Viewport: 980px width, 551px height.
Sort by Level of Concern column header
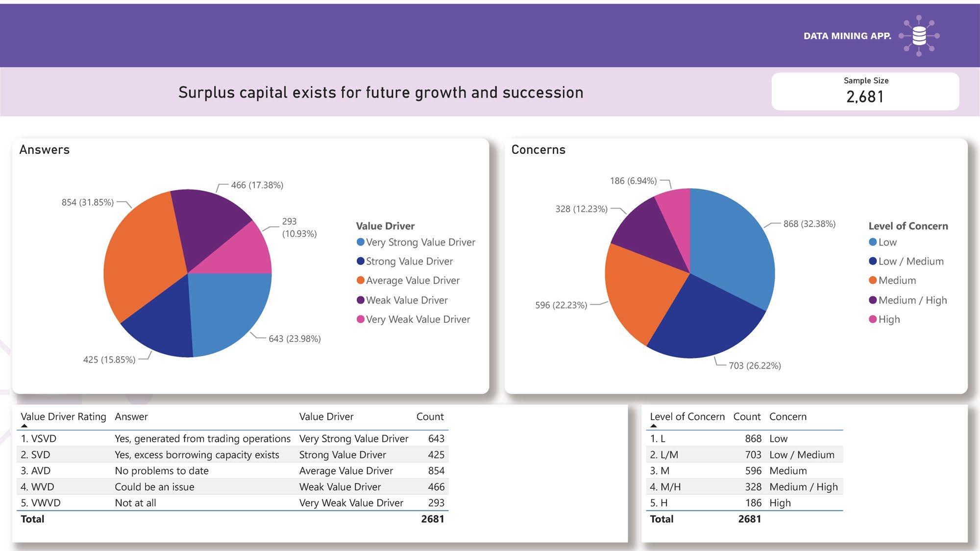[687, 417]
